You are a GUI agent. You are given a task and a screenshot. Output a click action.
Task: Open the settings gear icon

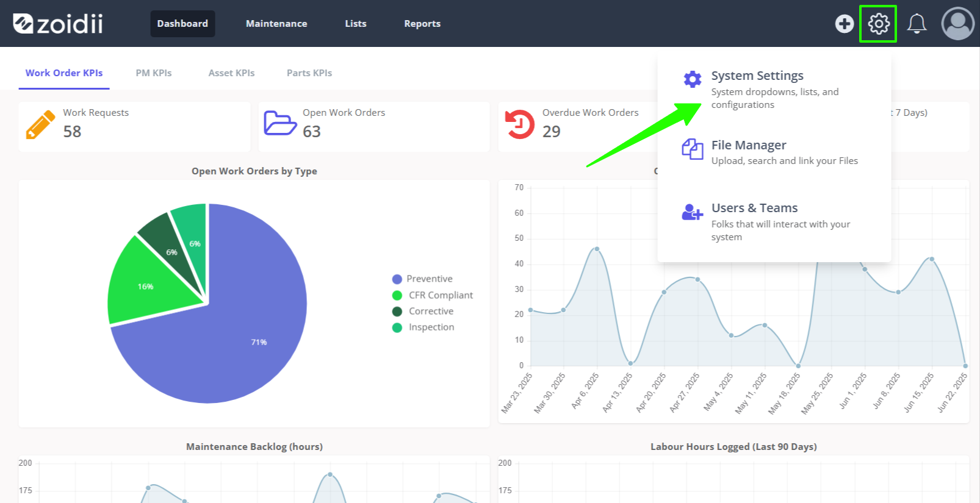click(x=879, y=24)
